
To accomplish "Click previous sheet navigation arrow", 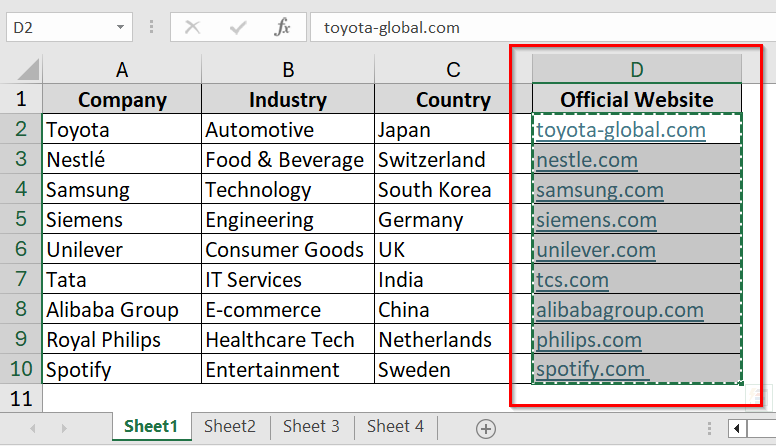I will 33,428.
